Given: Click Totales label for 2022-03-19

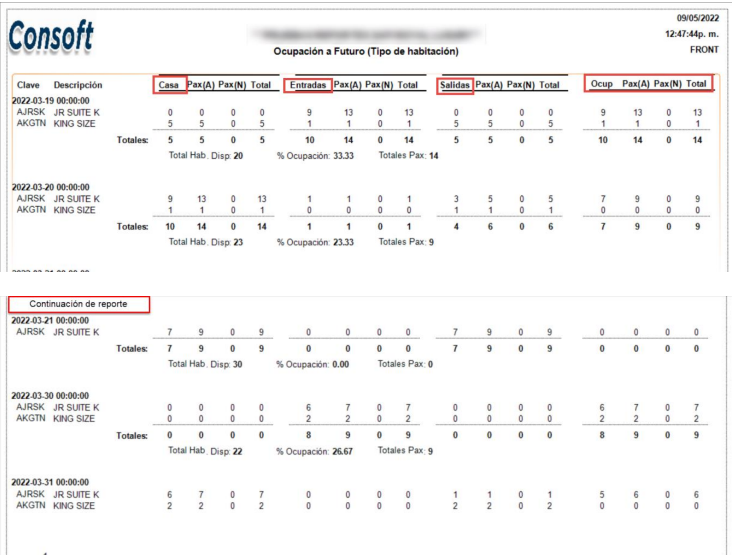Looking at the screenshot, I should pyautogui.click(x=133, y=140).
